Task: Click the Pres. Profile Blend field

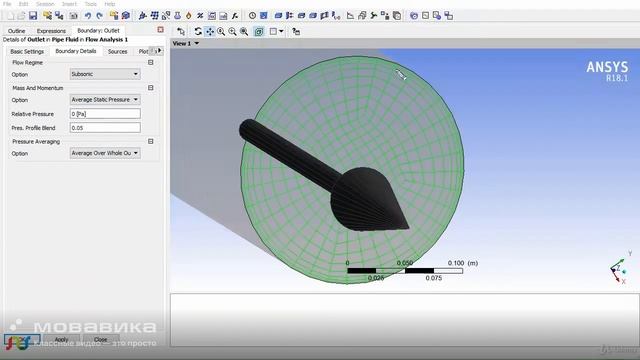Action: (105, 128)
